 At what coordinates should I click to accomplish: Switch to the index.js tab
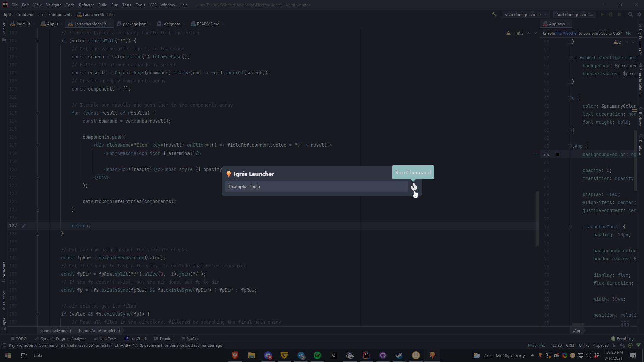tap(21, 24)
